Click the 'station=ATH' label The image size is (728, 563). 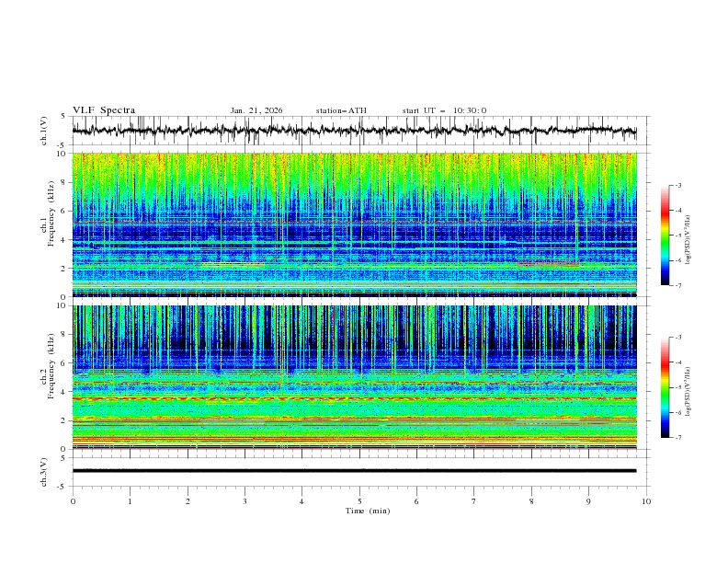(x=341, y=110)
